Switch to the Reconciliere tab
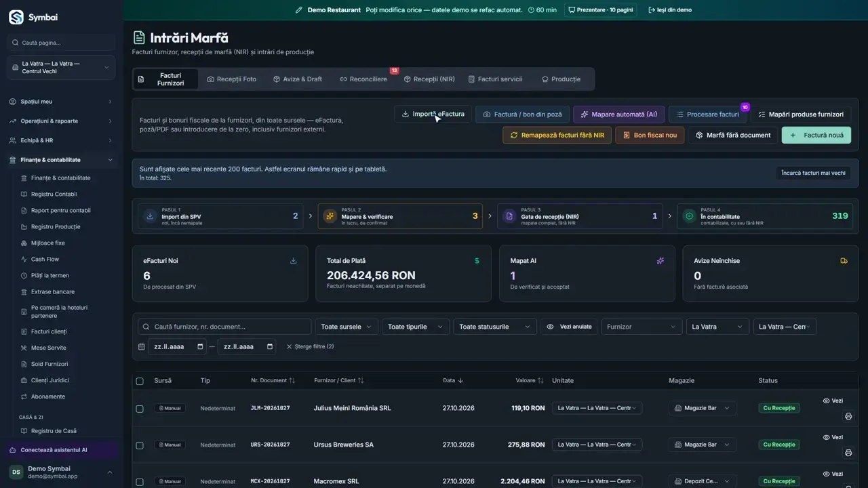This screenshot has width=868, height=488. 363,79
